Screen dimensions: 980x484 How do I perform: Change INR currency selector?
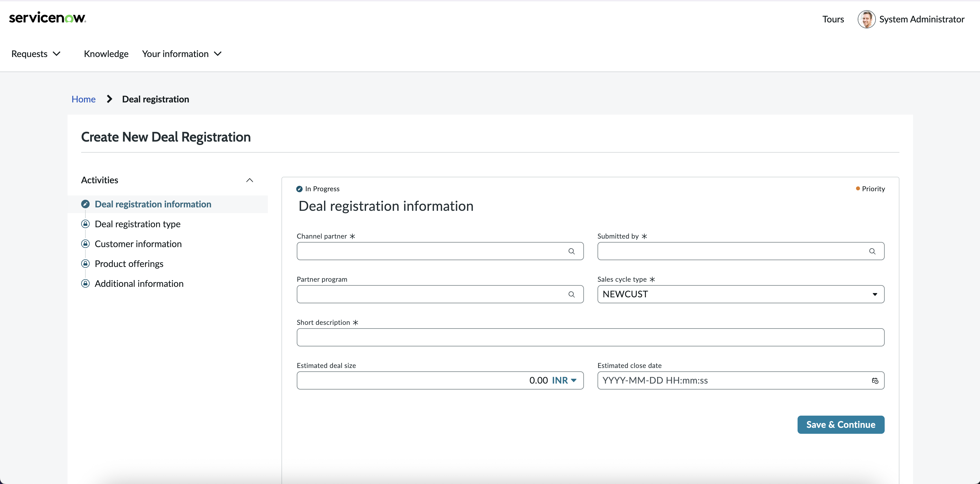click(564, 380)
